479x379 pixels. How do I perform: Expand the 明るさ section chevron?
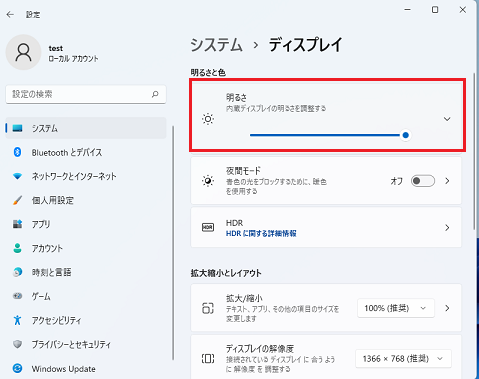(x=447, y=119)
